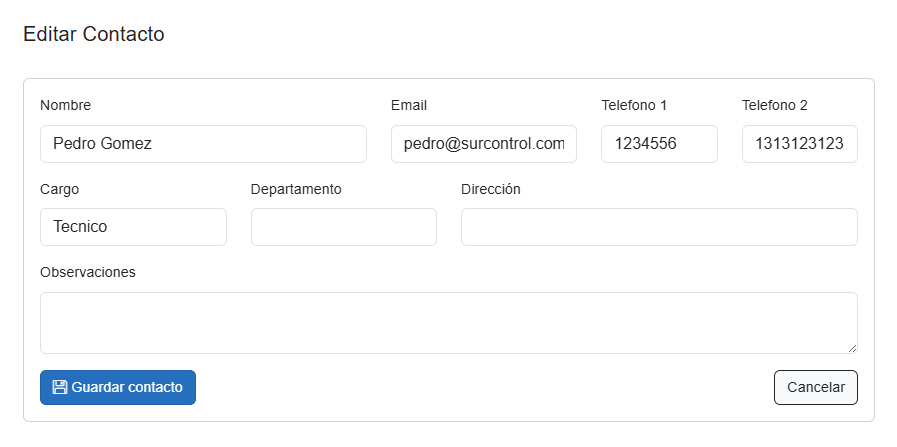Click the Guardar contacto button

[x=118, y=387]
